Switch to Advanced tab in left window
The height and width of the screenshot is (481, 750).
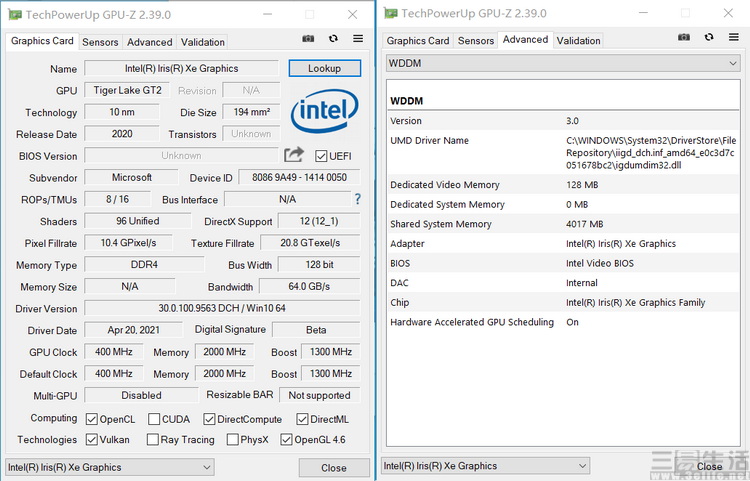tap(149, 42)
